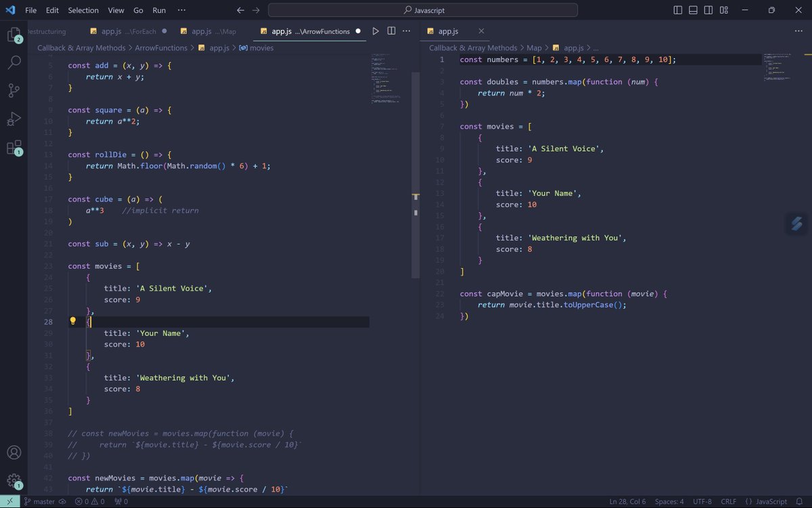Expand the Map breadcrumb in right editor
The width and height of the screenshot is (812, 508).
tap(534, 48)
